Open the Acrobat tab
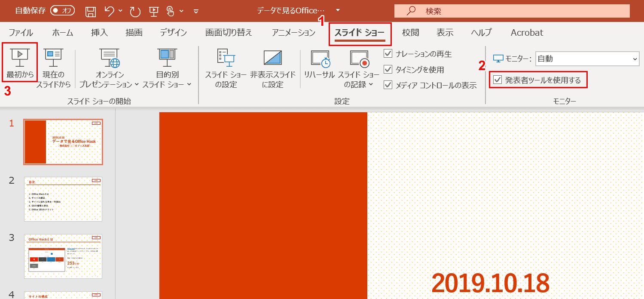 (527, 33)
